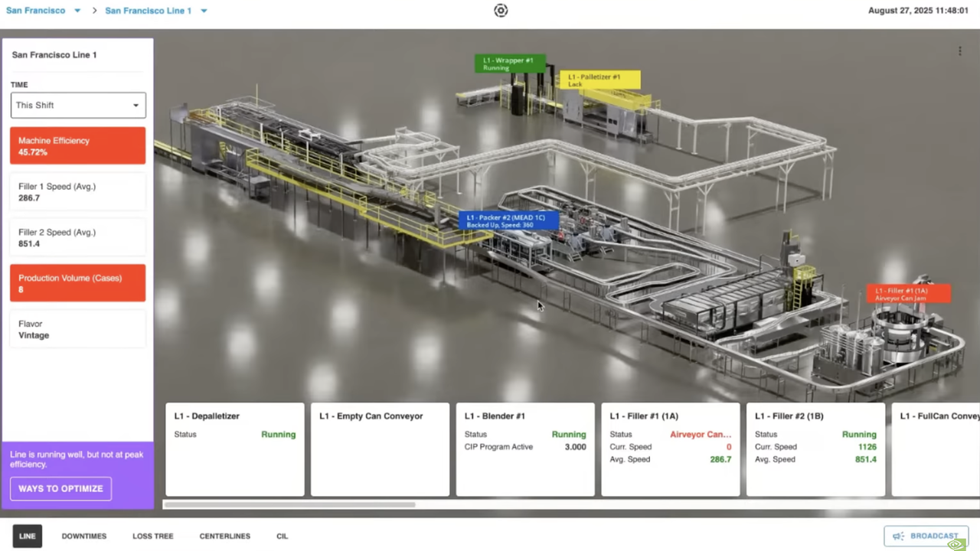Viewport: 980px width, 551px height.
Task: Click the Running status in Filler #2 card
Action: (859, 435)
